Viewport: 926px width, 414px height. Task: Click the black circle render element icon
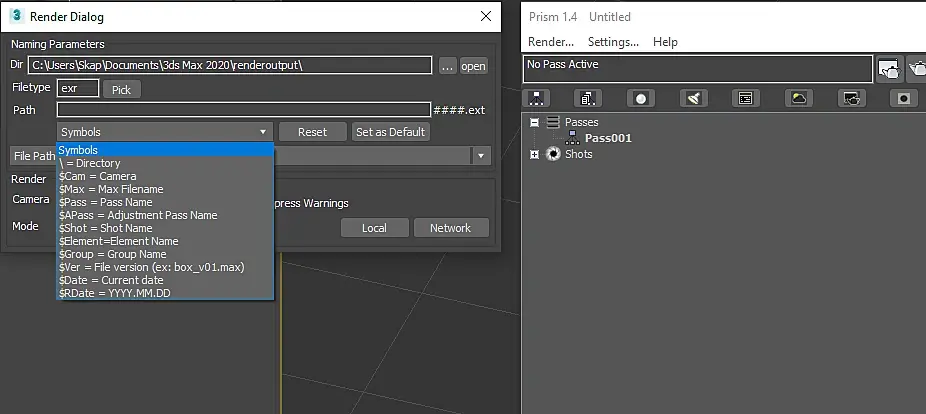(904, 98)
